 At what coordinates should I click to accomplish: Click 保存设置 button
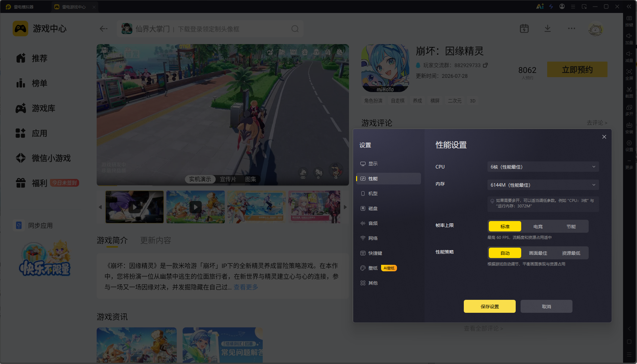click(489, 306)
